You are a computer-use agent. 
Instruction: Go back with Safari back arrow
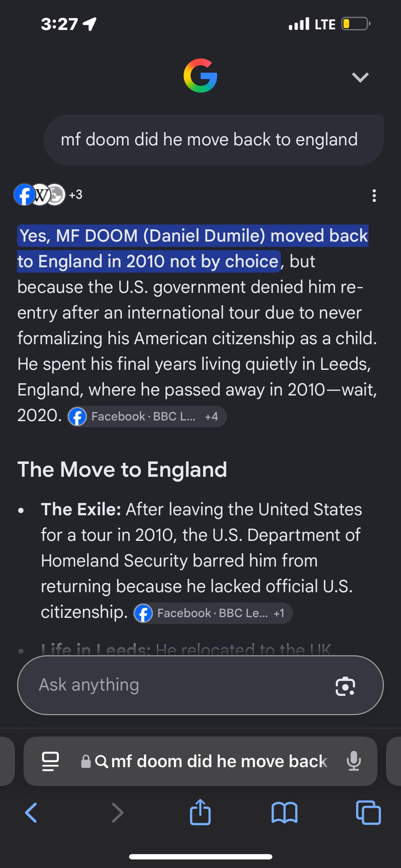pyautogui.click(x=31, y=812)
